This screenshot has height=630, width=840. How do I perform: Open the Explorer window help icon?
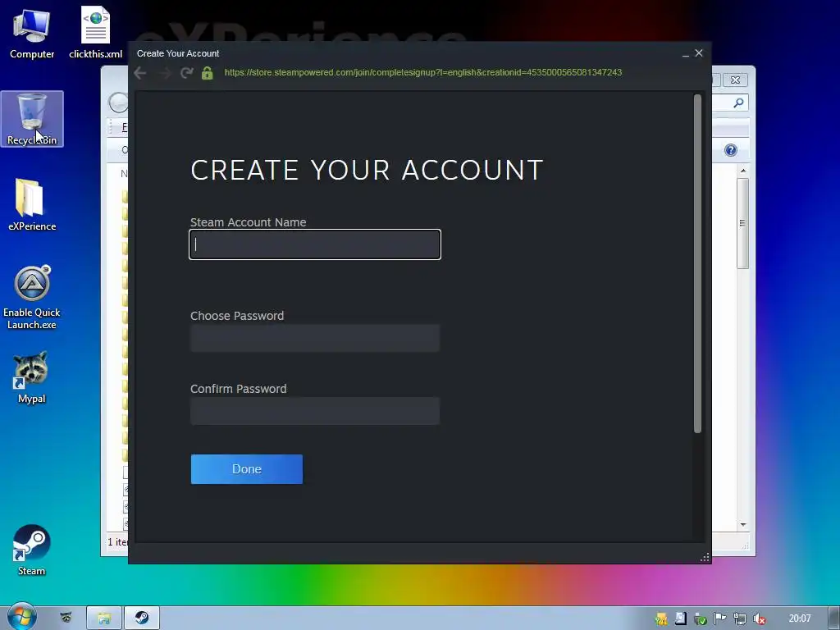731,150
